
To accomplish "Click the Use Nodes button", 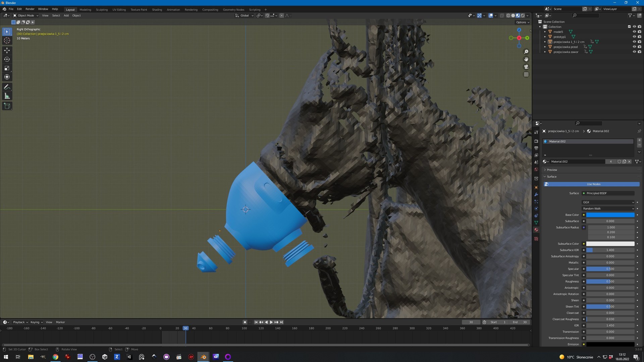I will (x=593, y=184).
